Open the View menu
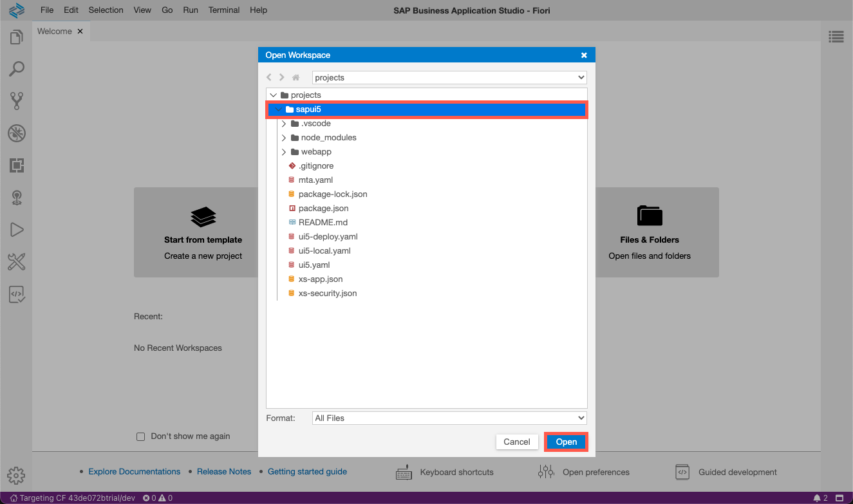 [142, 10]
